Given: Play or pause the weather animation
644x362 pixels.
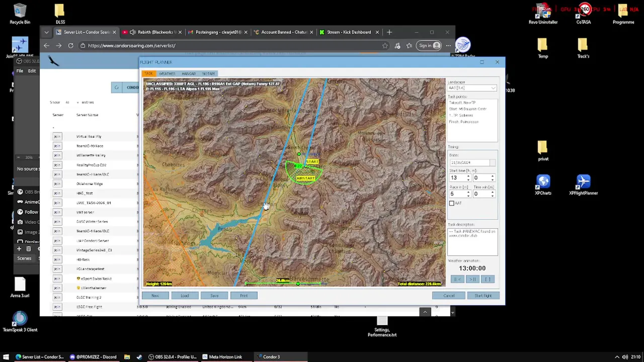Looking at the screenshot, I should pyautogui.click(x=472, y=280).
